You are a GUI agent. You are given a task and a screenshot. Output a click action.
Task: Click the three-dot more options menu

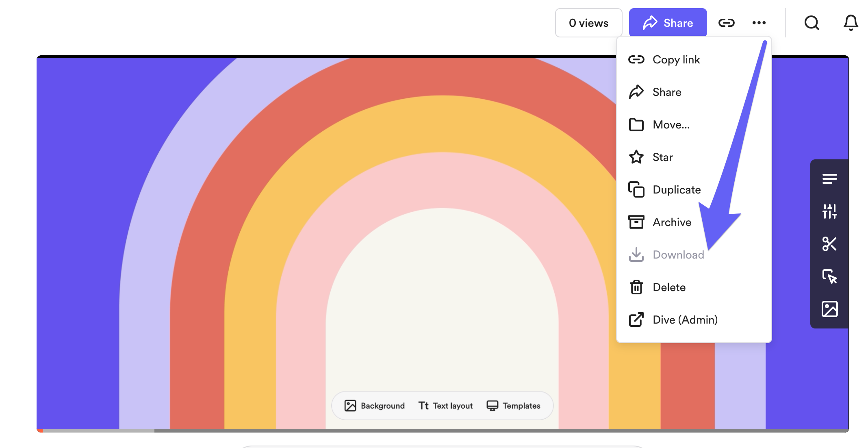click(760, 24)
